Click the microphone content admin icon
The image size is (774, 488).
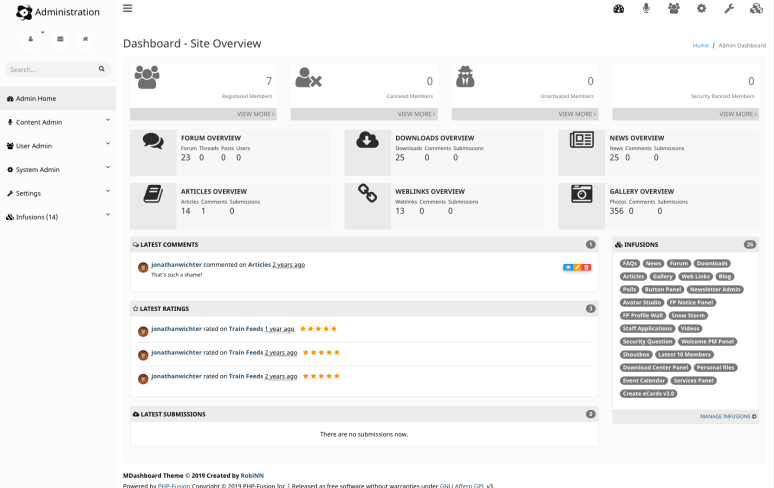pyautogui.click(x=646, y=9)
